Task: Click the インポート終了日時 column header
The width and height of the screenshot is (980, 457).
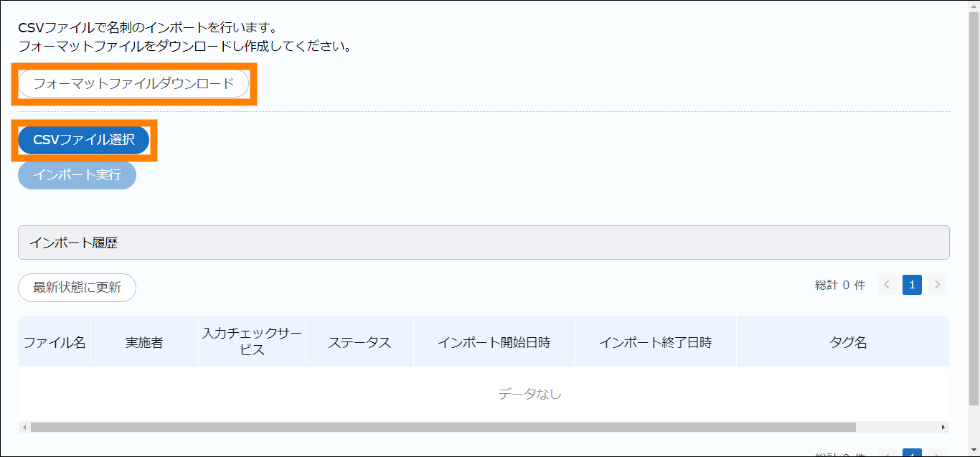Action: [655, 342]
